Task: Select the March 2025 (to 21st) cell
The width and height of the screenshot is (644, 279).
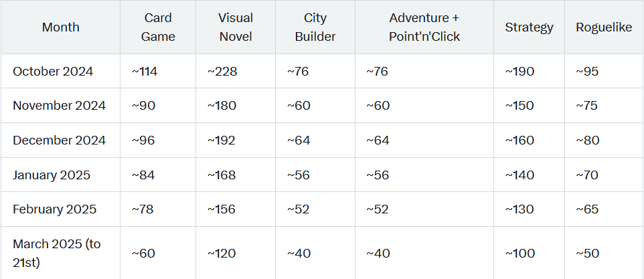Action: 56,253
